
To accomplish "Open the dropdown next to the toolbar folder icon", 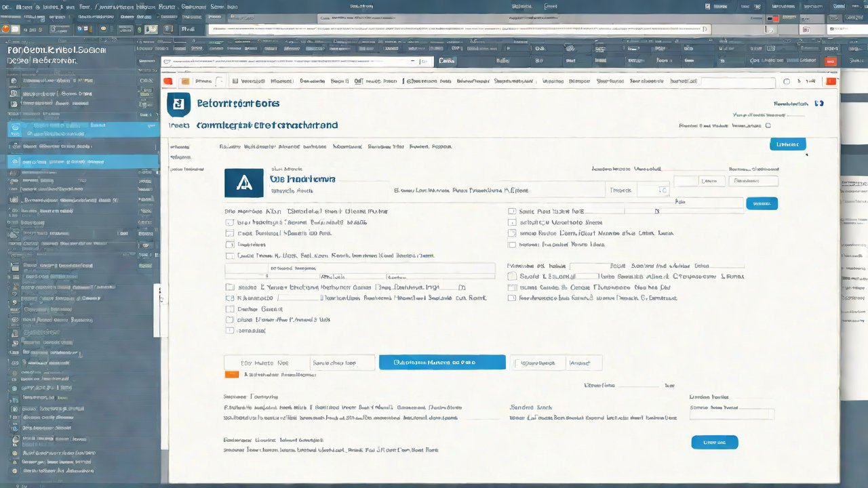I will (210, 82).
